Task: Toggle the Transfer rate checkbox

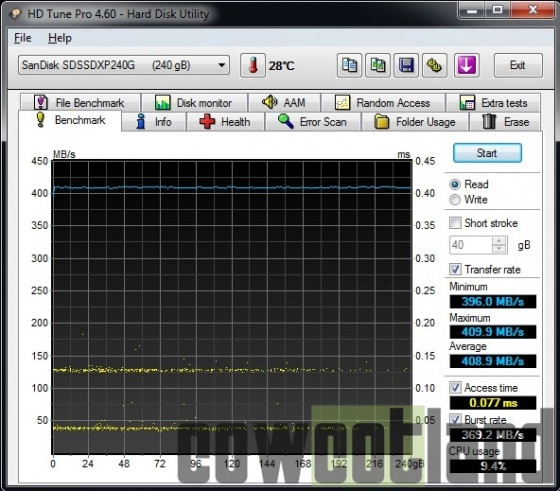Action: coord(455,269)
